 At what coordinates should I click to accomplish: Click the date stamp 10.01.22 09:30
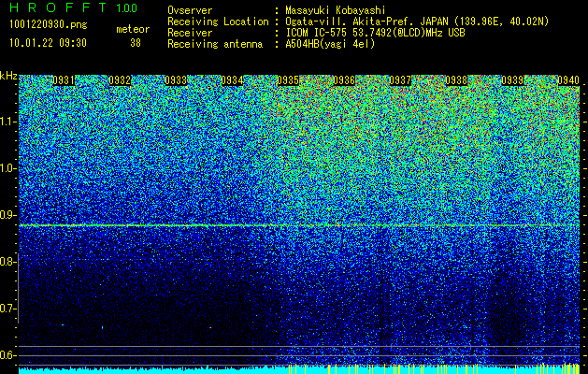pyautogui.click(x=48, y=43)
